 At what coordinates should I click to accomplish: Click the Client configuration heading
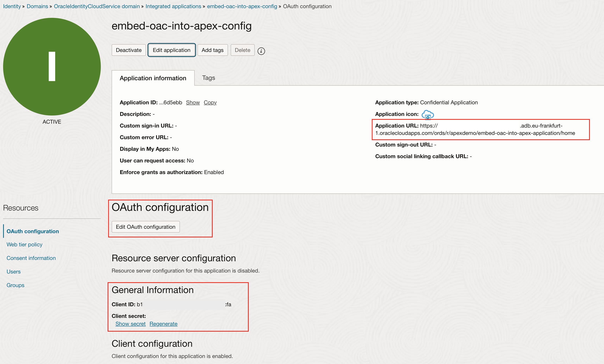pos(152,344)
